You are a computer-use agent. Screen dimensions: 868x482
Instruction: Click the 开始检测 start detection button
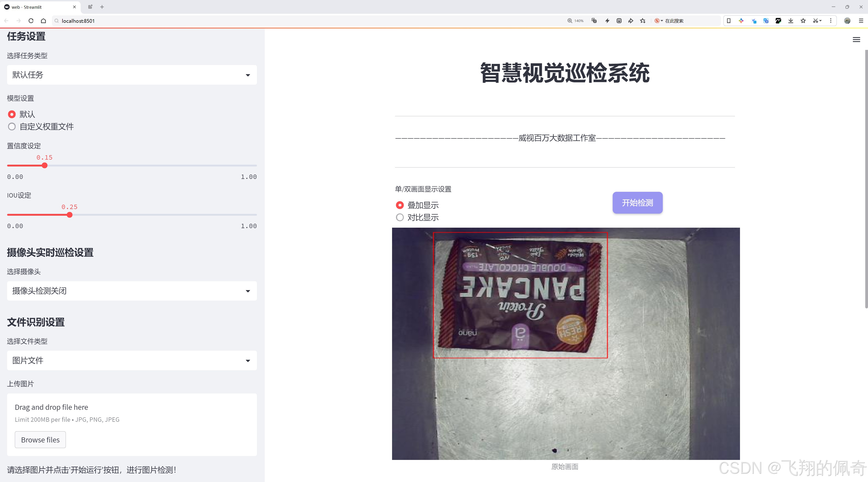pos(637,203)
